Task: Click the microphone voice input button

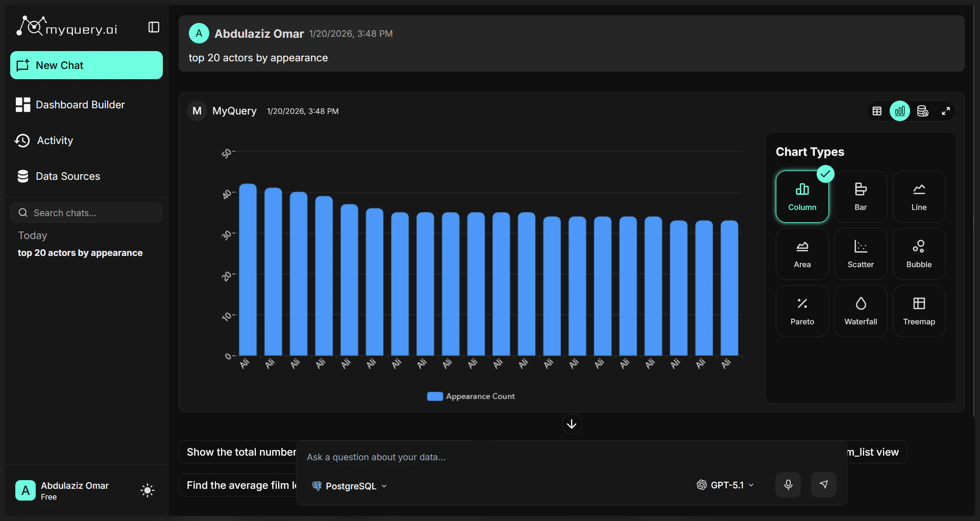Action: coord(788,485)
